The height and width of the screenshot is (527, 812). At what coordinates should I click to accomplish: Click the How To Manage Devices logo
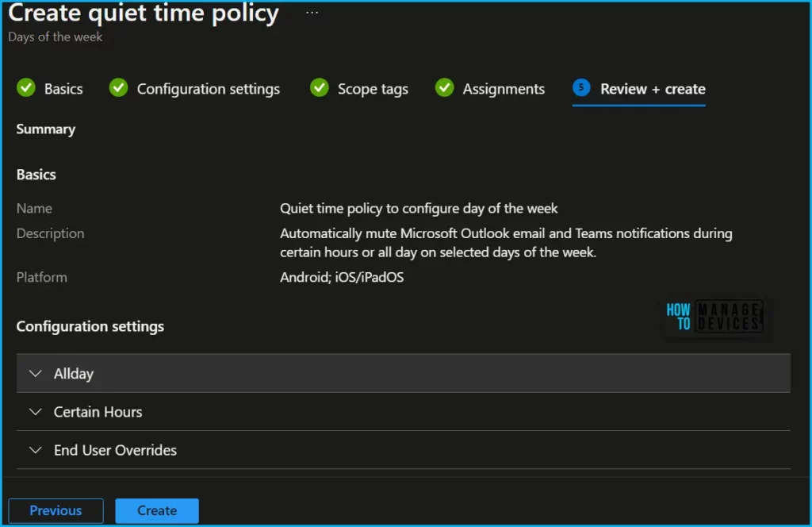tap(714, 316)
